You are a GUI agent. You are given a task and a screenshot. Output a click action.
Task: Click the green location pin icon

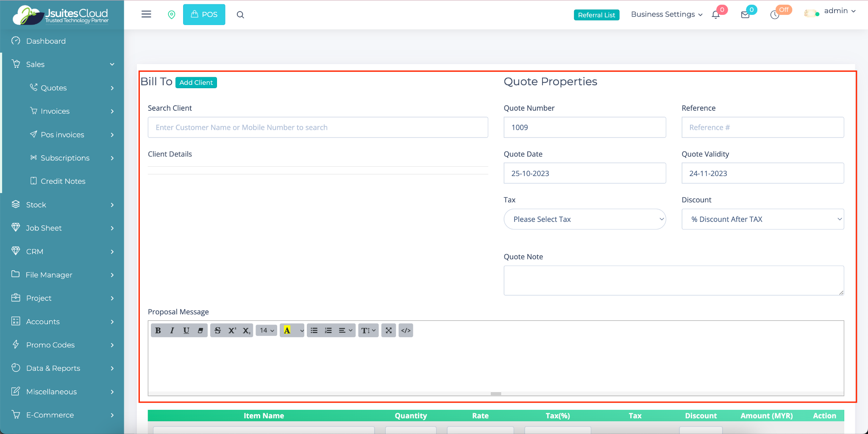pyautogui.click(x=172, y=15)
